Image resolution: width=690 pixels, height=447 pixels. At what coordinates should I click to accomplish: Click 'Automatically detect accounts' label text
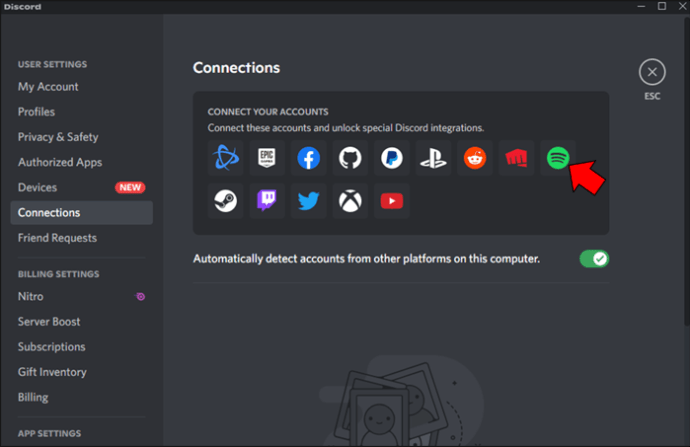tap(366, 259)
